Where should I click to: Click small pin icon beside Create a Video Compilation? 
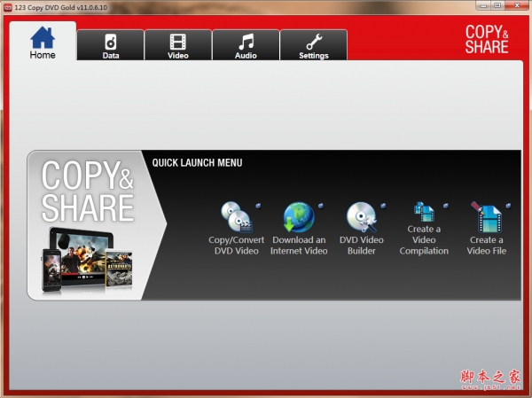point(446,206)
